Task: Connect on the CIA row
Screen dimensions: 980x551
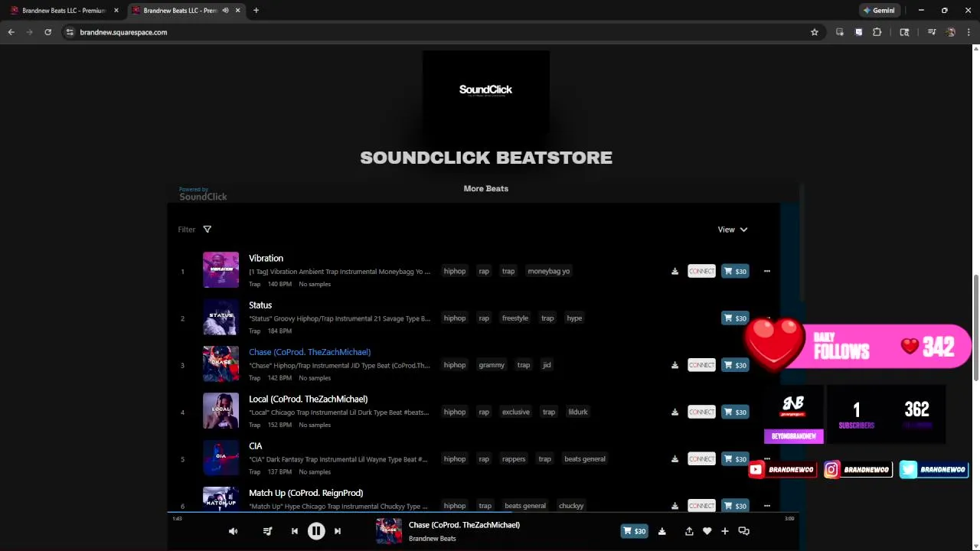Action: tap(701, 459)
